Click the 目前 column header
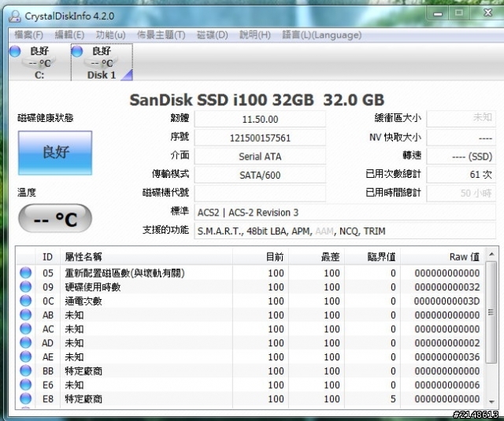Viewport: 504px width, 421px height. [x=261, y=257]
